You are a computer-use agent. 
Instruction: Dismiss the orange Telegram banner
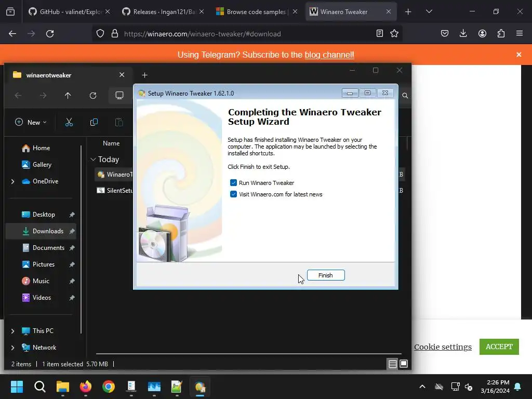click(519, 54)
